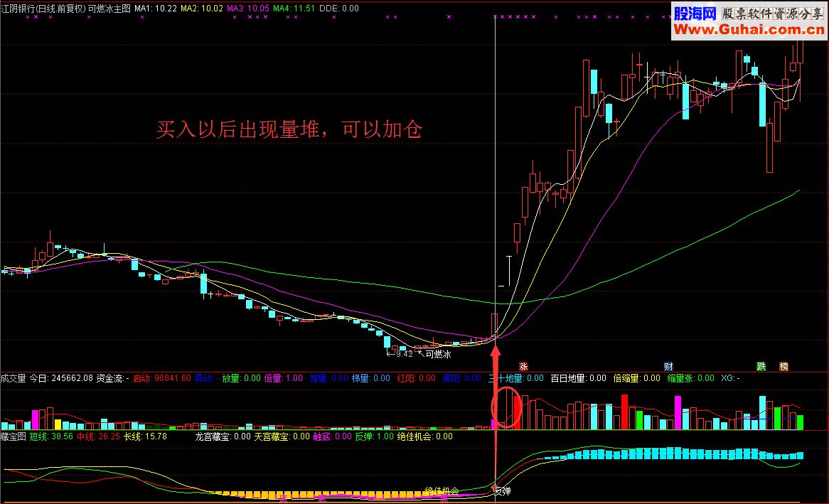Select the yellow MA2: 10.02 label

pyautogui.click(x=201, y=9)
